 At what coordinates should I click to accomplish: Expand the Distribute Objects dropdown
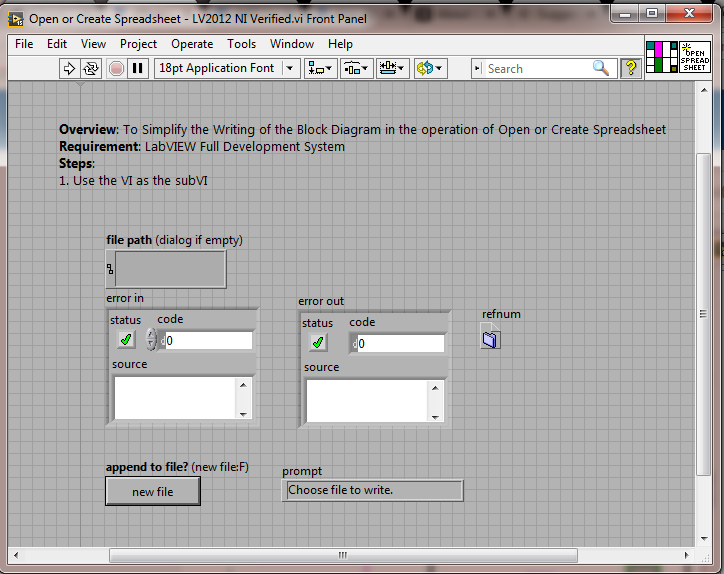coord(356,68)
